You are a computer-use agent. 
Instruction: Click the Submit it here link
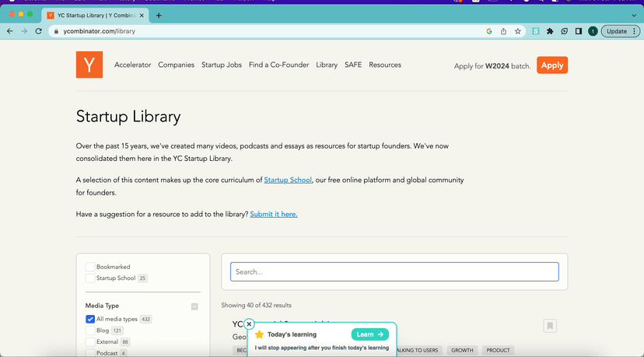pyautogui.click(x=274, y=214)
